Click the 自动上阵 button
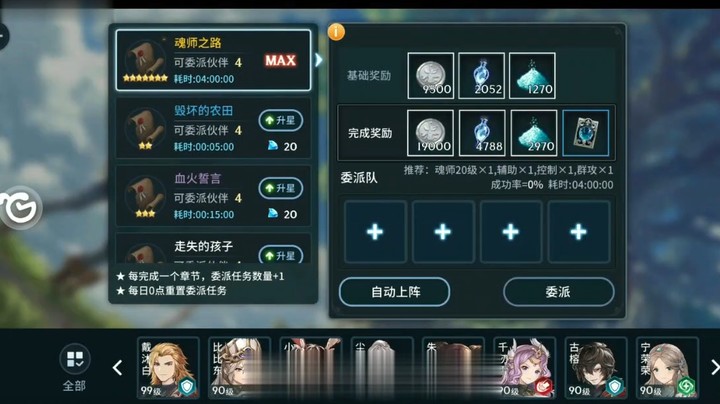 click(x=394, y=292)
